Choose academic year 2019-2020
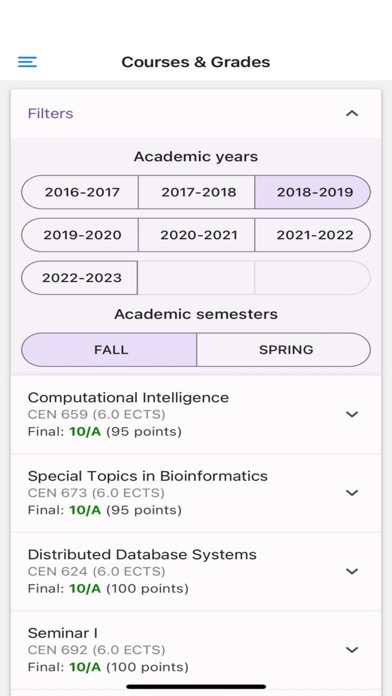This screenshot has height=696, width=392. (x=80, y=235)
